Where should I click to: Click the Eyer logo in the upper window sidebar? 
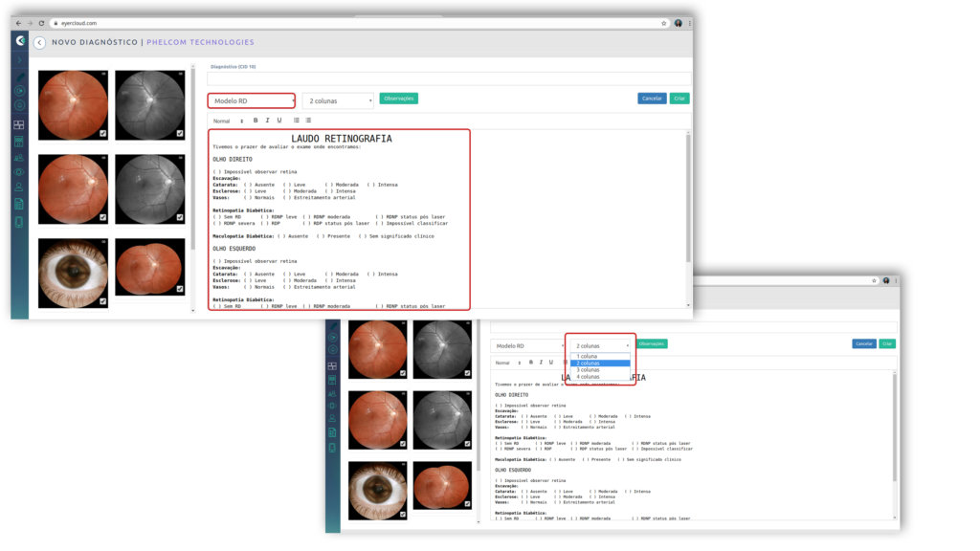pyautogui.click(x=20, y=40)
